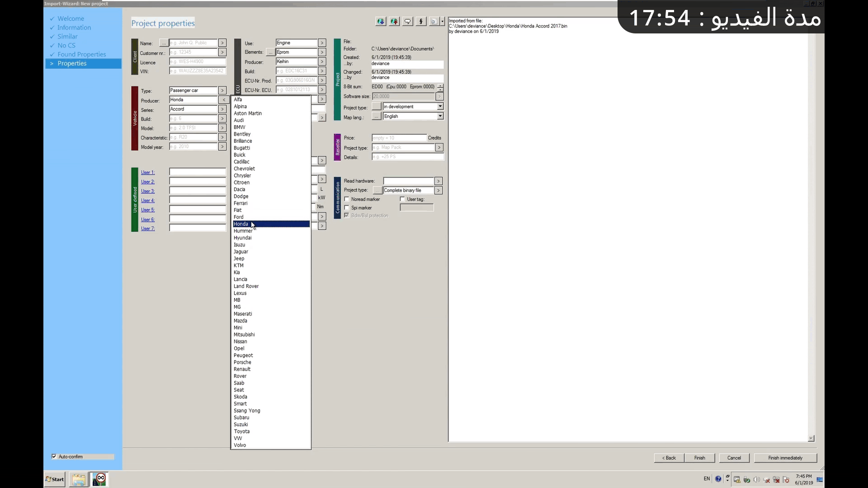Click the globe download arrow icon
868x488 pixels.
pyautogui.click(x=381, y=21)
